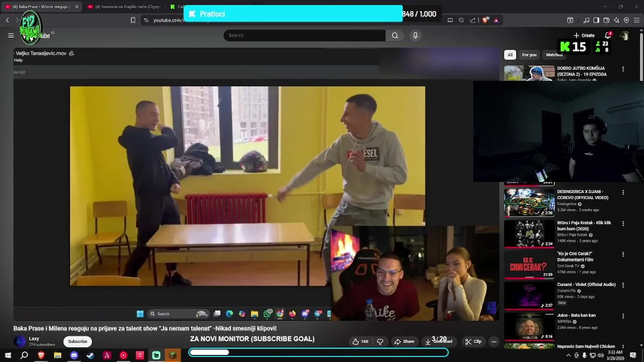The width and height of the screenshot is (644, 362).
Task: Start voice search with the microphone icon
Action: 415,35
